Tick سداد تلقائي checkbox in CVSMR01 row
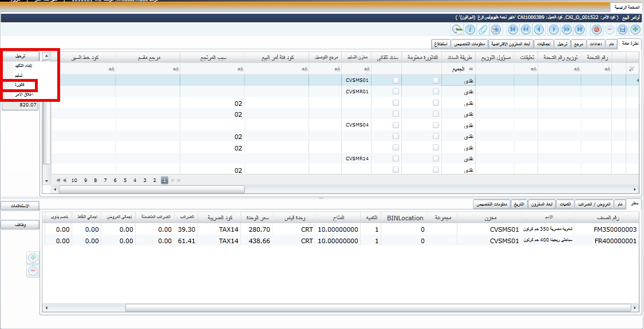The image size is (644, 329). [396, 92]
